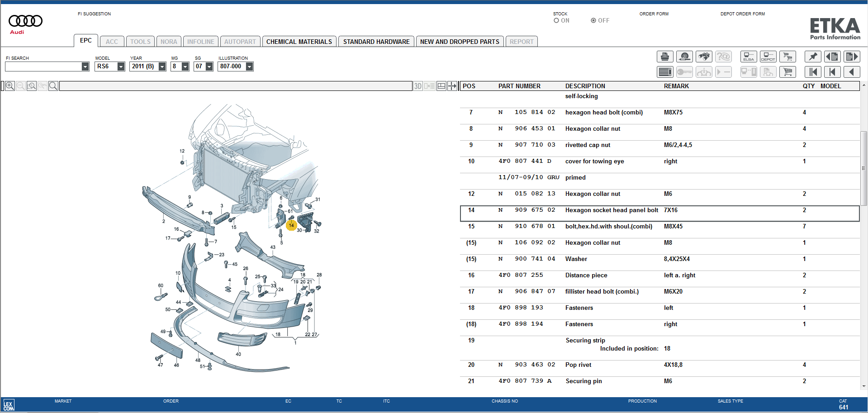The width and height of the screenshot is (868, 413).
Task: Open the FI SEARCH dropdown arrow
Action: pyautogui.click(x=85, y=66)
